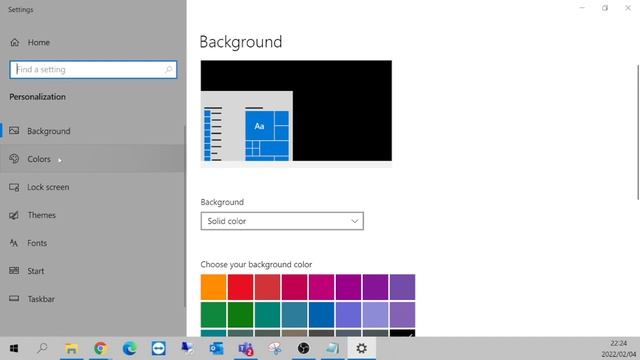Choose the periwinkle blue-purple swatch

348,315
